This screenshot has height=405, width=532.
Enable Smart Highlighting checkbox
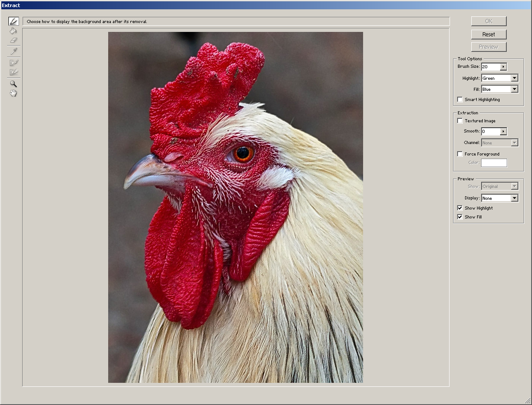460,99
